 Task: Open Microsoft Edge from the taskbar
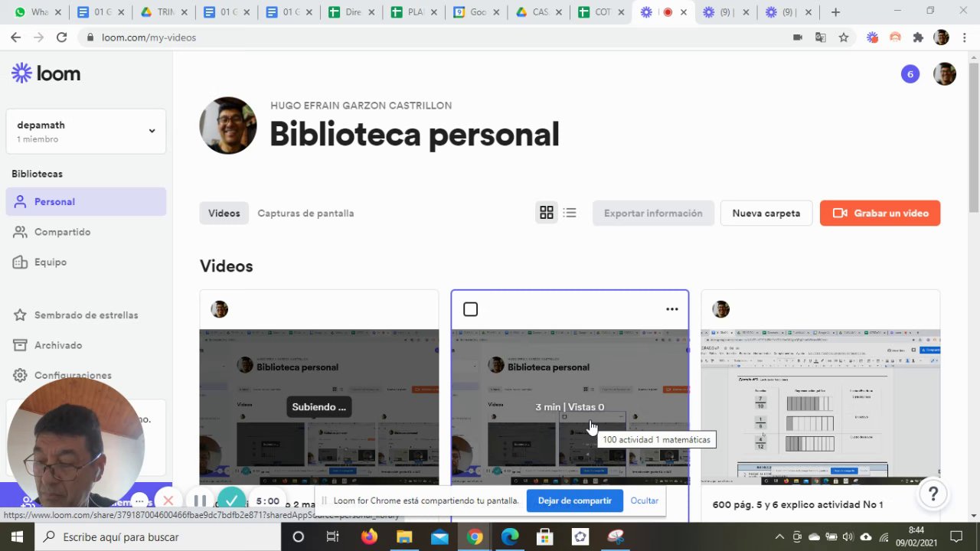point(510,537)
